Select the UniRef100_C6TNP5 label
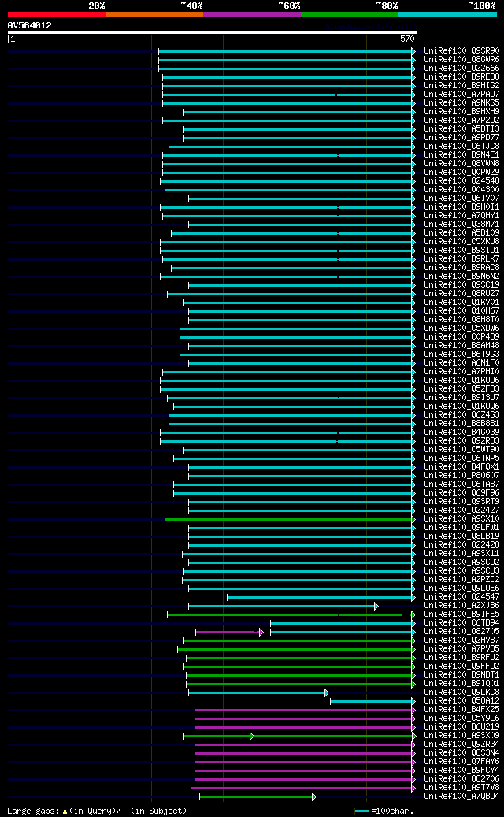504x817 pixels. tap(461, 458)
